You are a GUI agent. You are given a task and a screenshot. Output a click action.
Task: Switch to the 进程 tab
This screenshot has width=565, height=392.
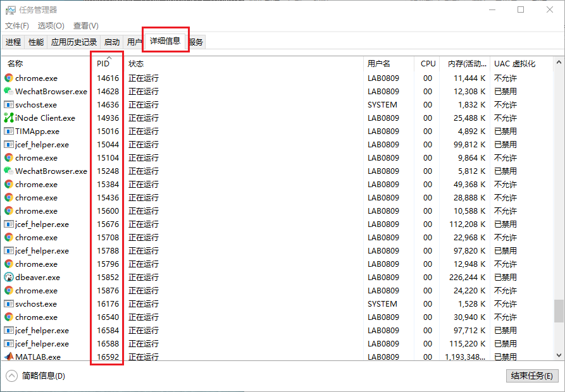(13, 42)
